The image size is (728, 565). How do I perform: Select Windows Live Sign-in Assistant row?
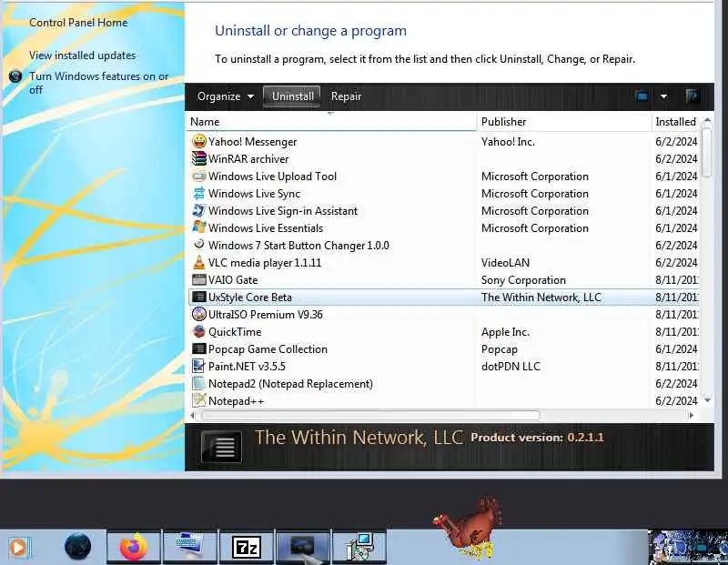(444, 210)
